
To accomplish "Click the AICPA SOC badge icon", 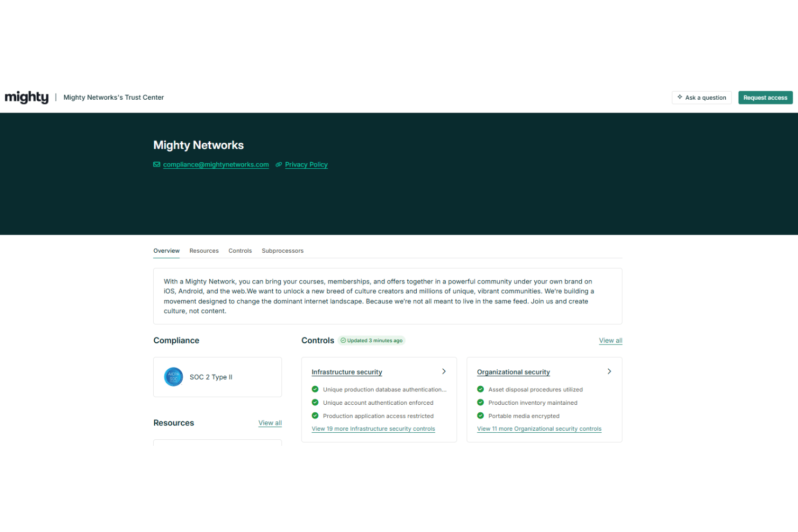I will tap(174, 377).
